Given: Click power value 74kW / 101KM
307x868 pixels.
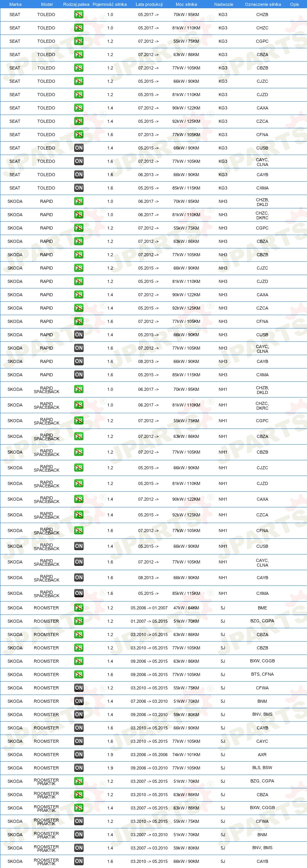Looking at the screenshot, I should point(186,755).
